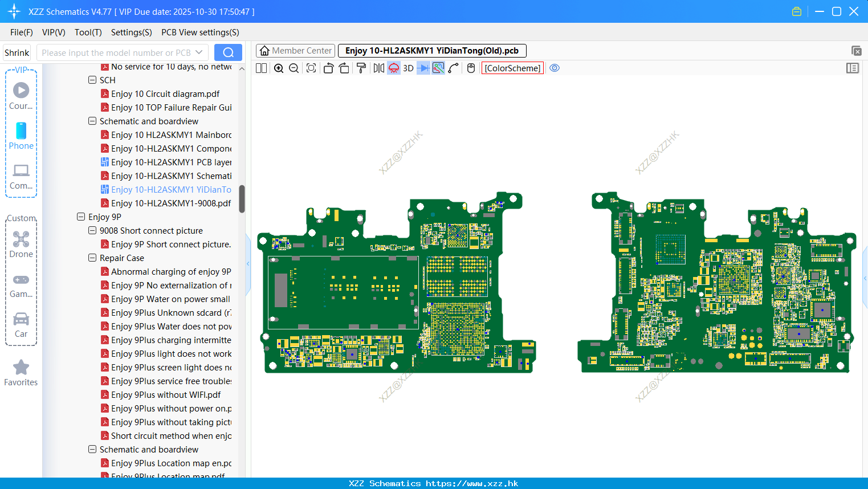Collapse the first Schematic and boardview folder
868x489 pixels.
click(x=92, y=121)
